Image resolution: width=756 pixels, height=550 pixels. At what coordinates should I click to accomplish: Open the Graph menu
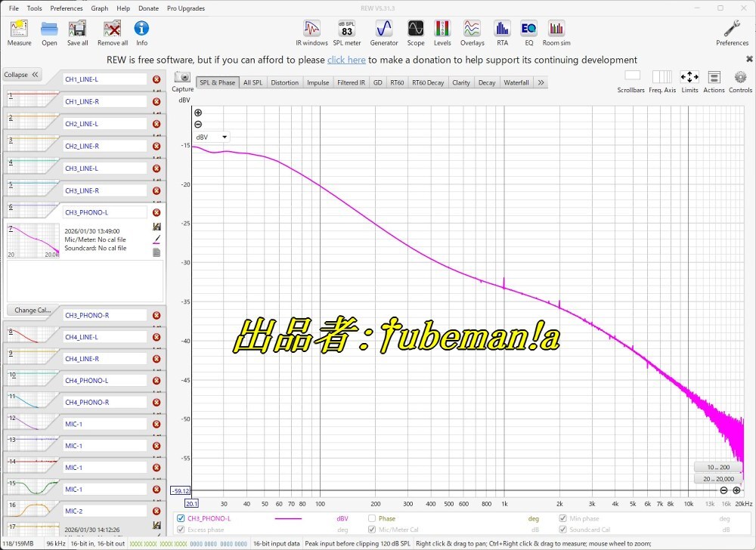[99, 8]
